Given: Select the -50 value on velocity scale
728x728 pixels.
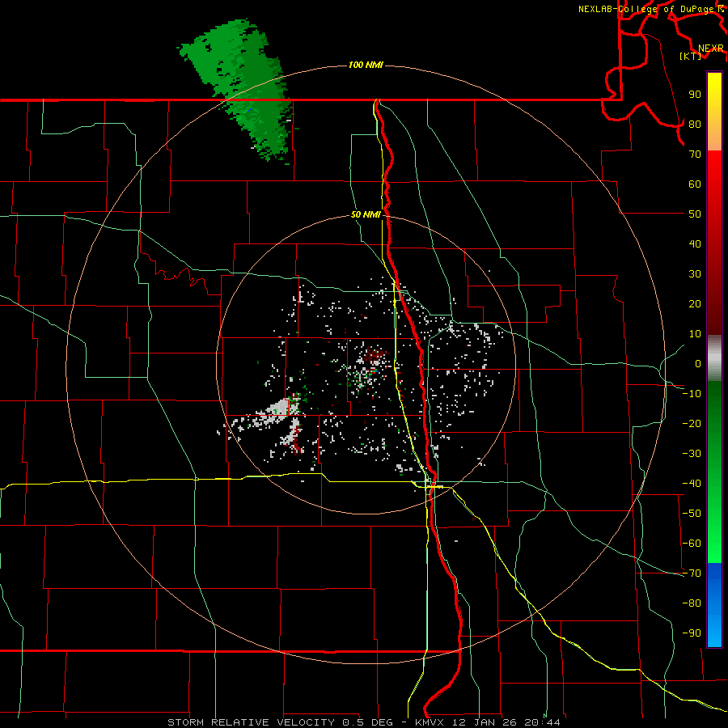Looking at the screenshot, I should (x=692, y=514).
